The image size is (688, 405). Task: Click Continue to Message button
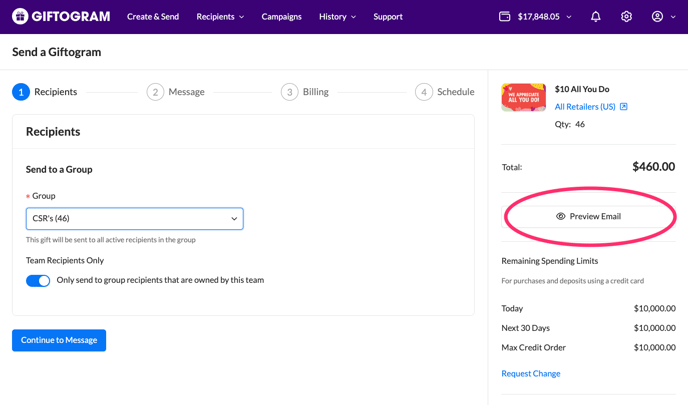[x=59, y=340]
